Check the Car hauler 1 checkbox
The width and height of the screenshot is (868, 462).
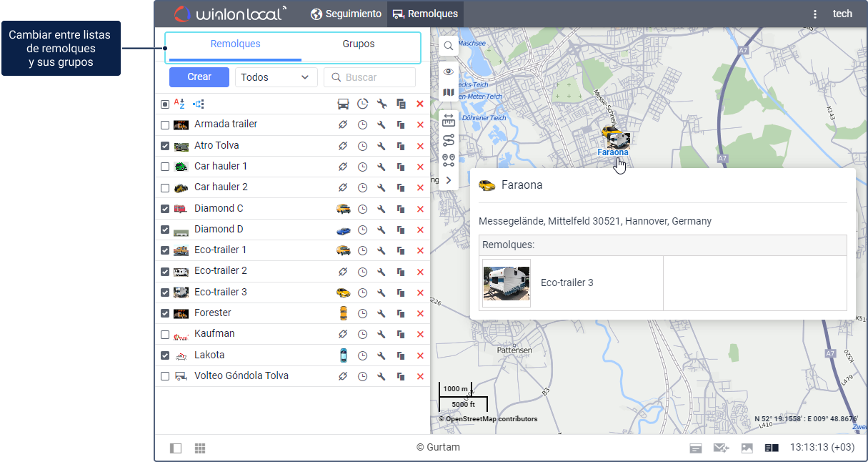[x=165, y=167]
